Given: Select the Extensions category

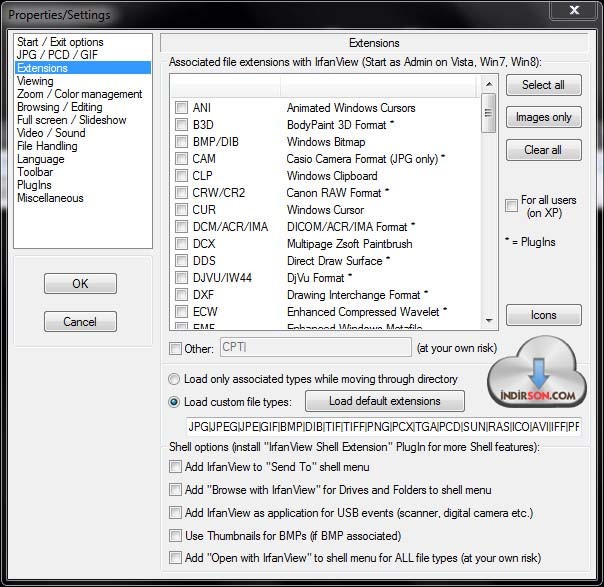Looking at the screenshot, I should tap(83, 68).
